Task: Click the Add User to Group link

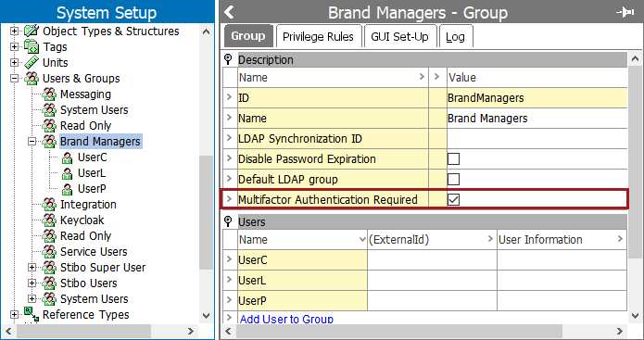Action: coord(286,319)
